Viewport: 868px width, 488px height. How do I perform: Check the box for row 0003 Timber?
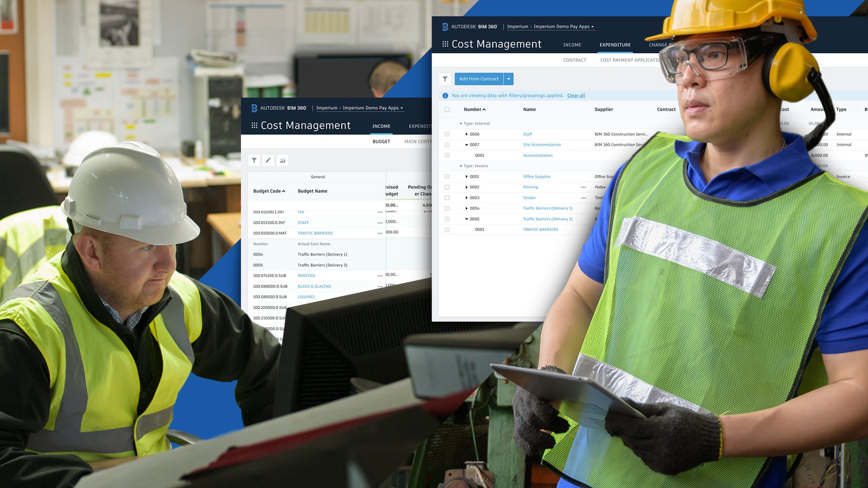pyautogui.click(x=447, y=198)
